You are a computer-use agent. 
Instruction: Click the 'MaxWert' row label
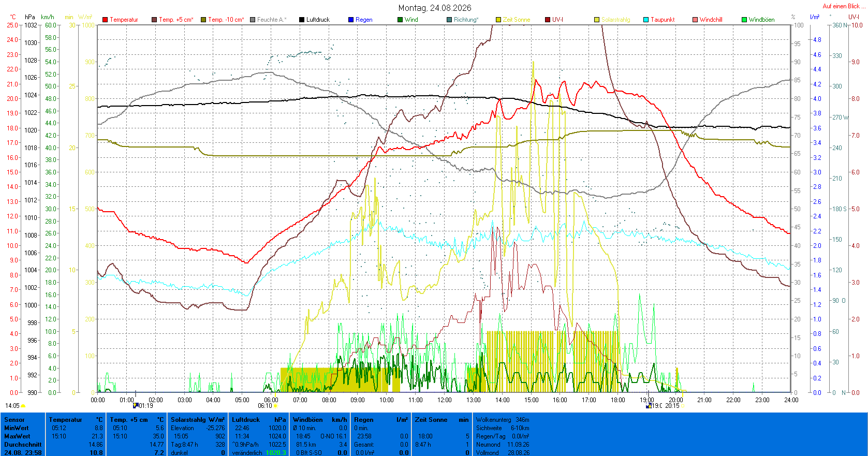[17, 436]
